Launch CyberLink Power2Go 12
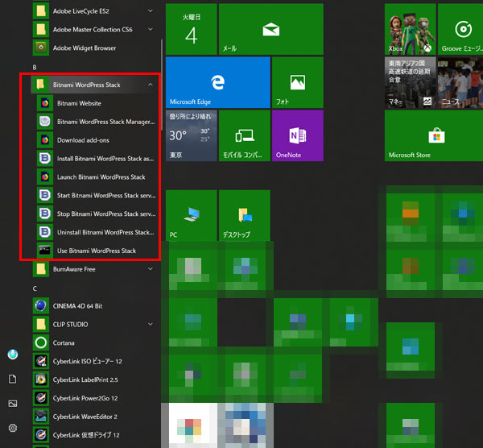This screenshot has width=483, height=448. pyautogui.click(x=96, y=398)
